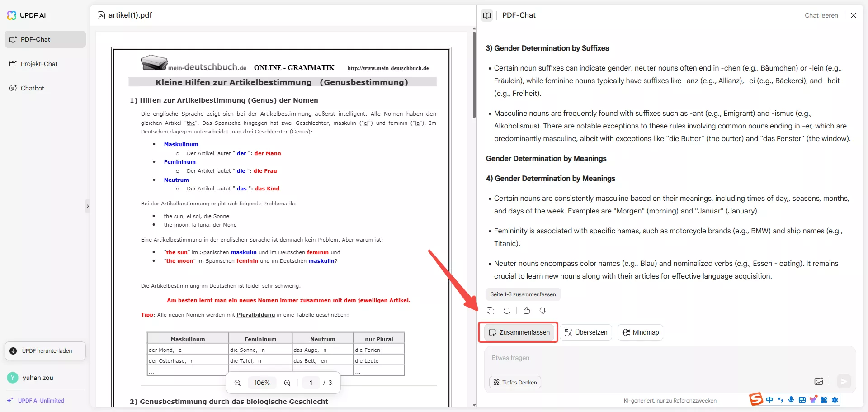Click the "nur Plural" table header cell
The height and width of the screenshot is (412, 868).
tap(379, 339)
